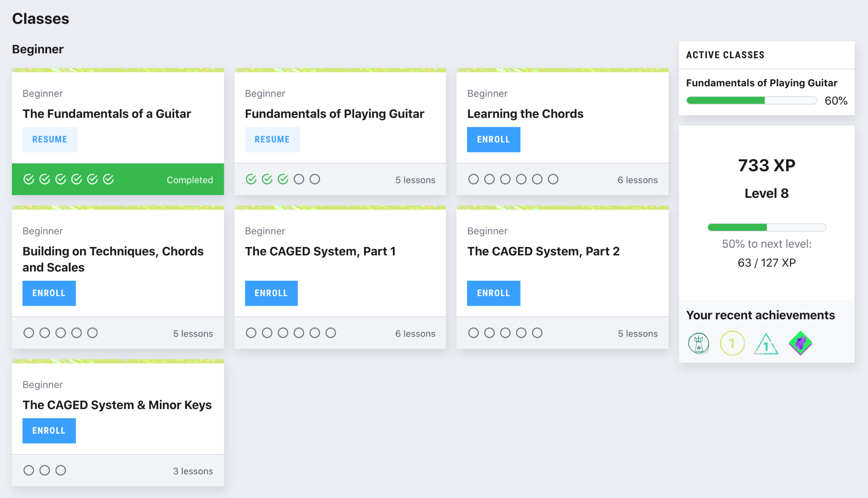868x498 pixels.
Task: Enroll in Learning the Chords
Action: coord(493,139)
